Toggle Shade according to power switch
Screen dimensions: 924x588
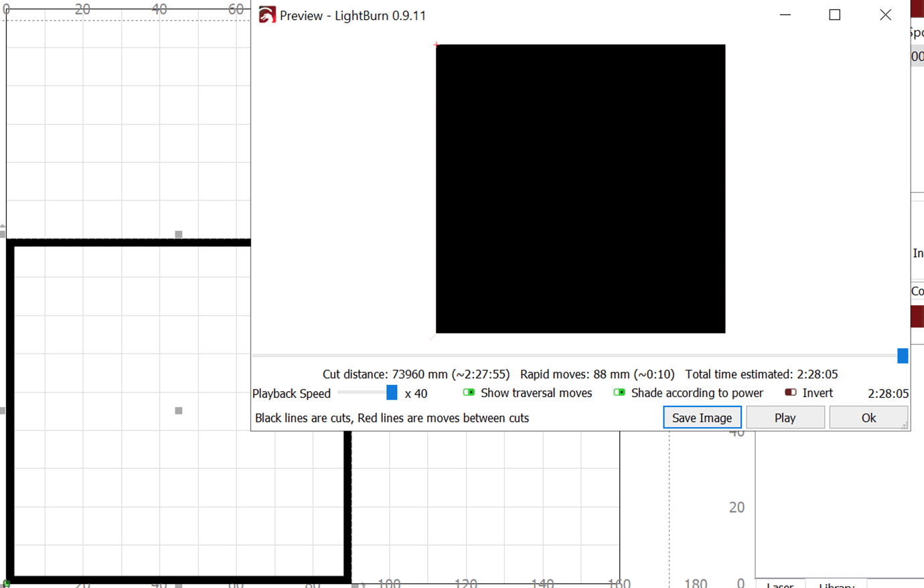tap(619, 392)
